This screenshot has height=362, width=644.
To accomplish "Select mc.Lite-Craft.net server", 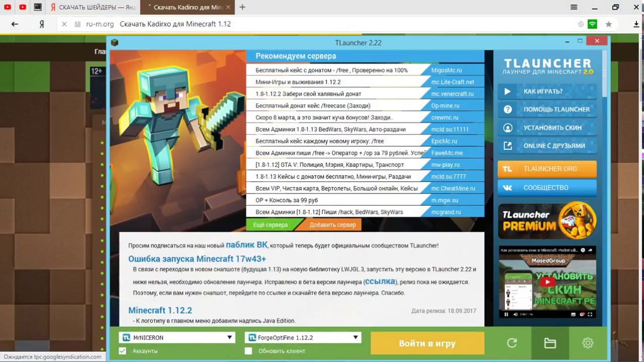I will tap(365, 82).
